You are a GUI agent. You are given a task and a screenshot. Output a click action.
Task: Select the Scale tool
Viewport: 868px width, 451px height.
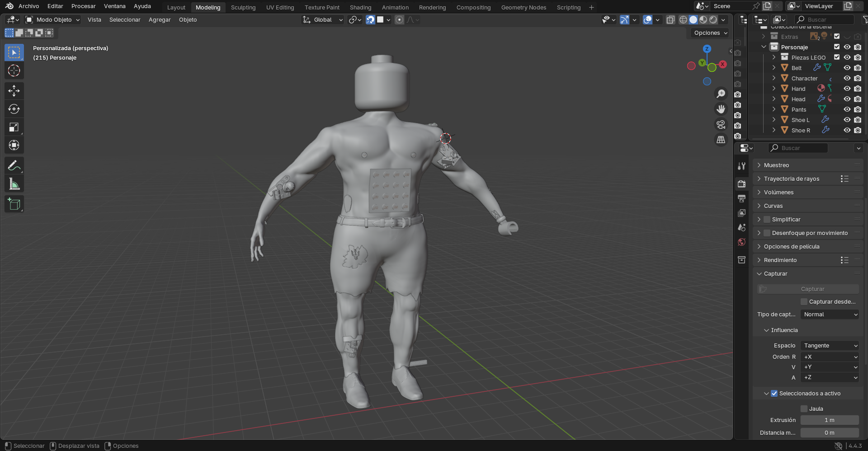click(14, 127)
